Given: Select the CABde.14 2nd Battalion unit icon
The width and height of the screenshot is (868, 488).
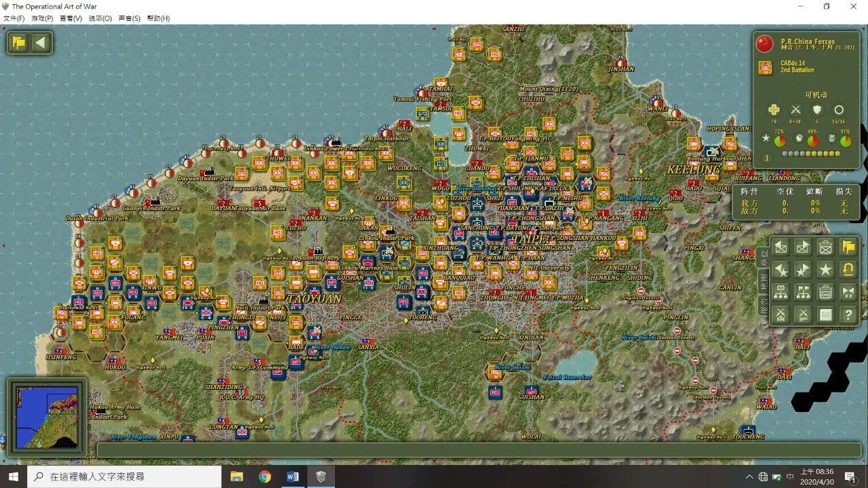Looking at the screenshot, I should tap(766, 67).
